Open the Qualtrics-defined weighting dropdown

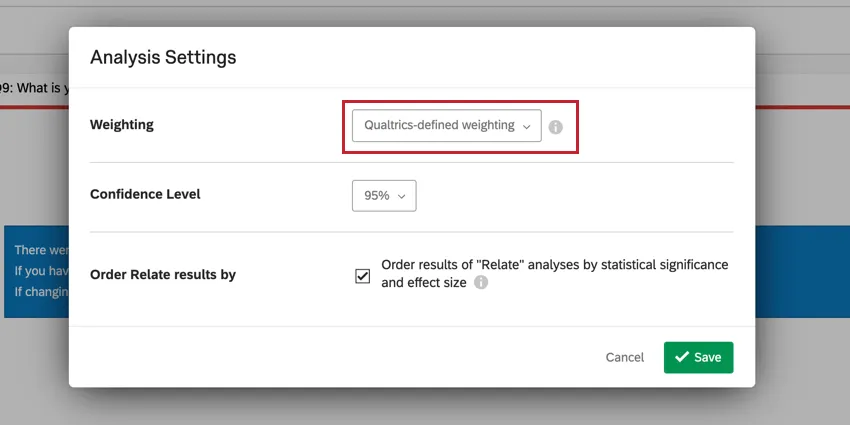(x=446, y=126)
